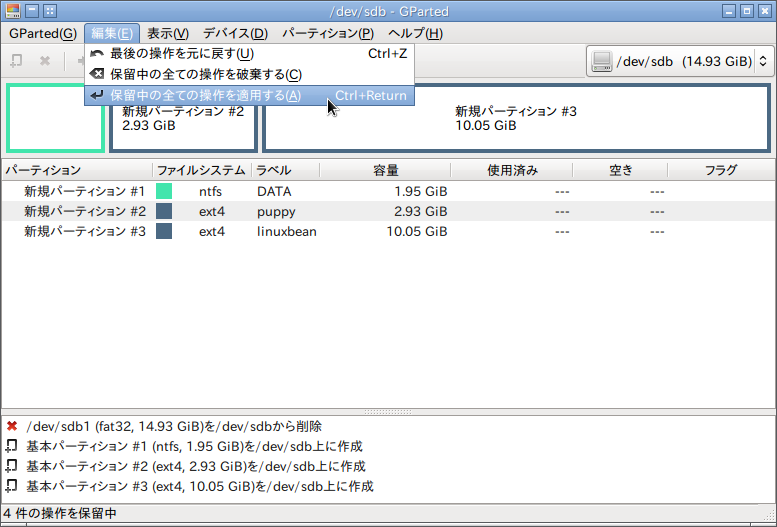This screenshot has height=527, width=777.
Task: Click the ntfs green color swatch
Action: [x=164, y=191]
